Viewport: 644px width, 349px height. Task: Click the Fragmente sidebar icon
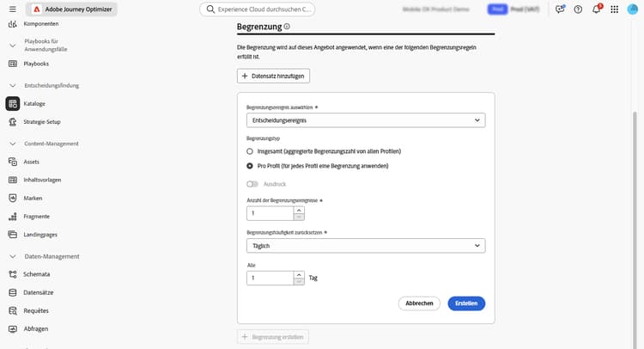(x=13, y=216)
